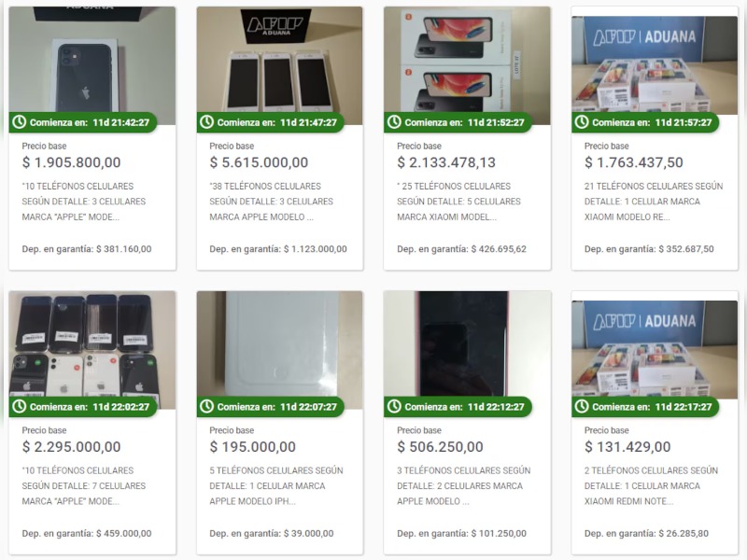This screenshot has width=747, height=560.
Task: Click the clock icon on 11d 22:12:27 countdown
Action: point(394,406)
